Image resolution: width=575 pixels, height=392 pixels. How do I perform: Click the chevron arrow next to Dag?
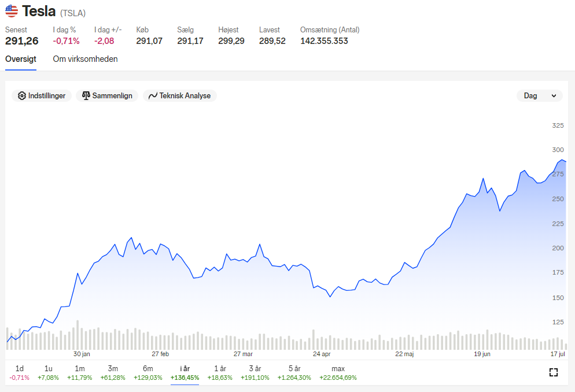point(554,95)
